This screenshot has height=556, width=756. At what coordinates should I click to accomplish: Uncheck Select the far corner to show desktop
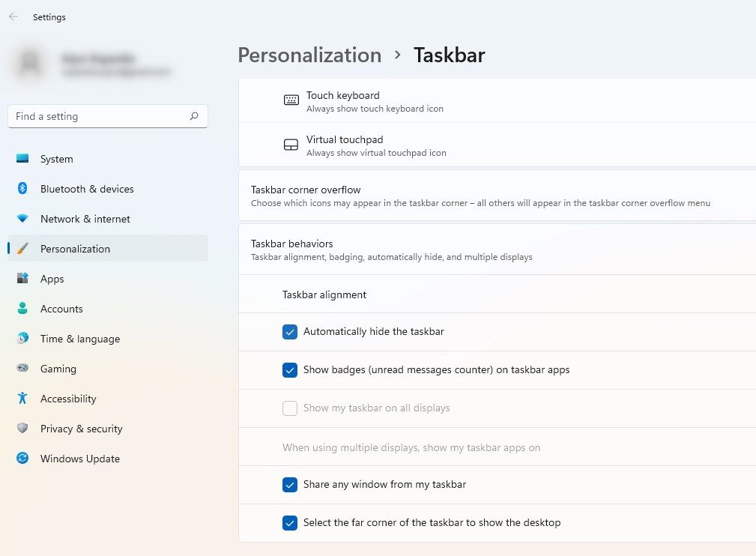tap(290, 523)
